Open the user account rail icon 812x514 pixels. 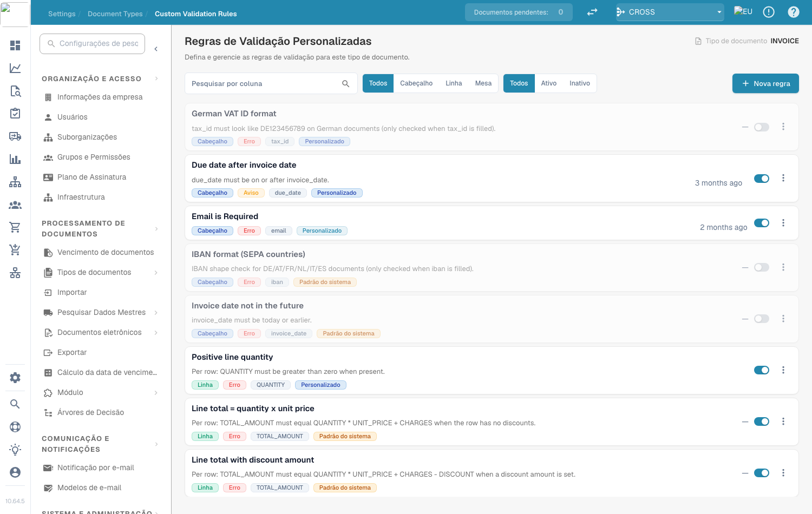click(x=15, y=472)
